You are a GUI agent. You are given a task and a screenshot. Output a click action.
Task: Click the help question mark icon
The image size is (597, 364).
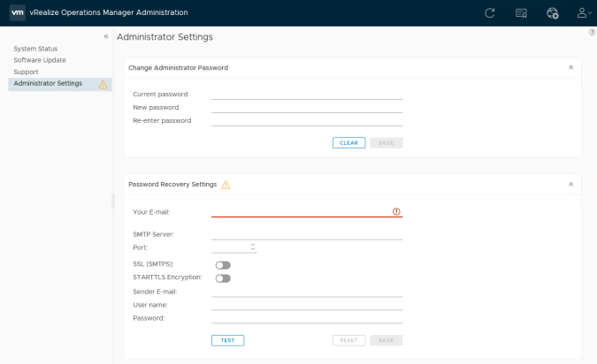[592, 33]
